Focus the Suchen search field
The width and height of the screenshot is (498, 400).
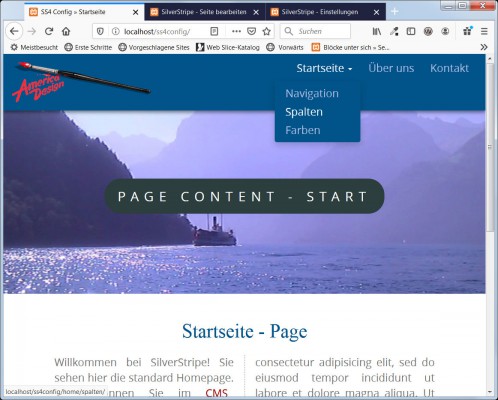pos(315,31)
